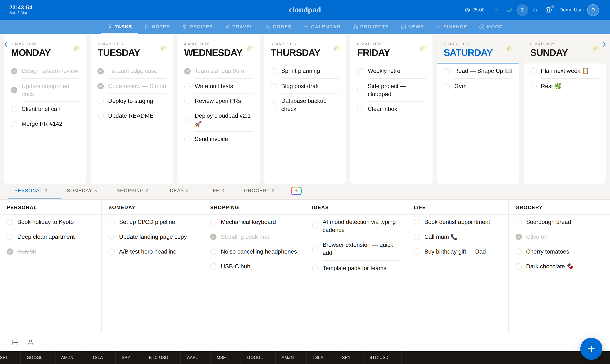Click the undo arrow icon in header
610x364 pixels.
point(497,10)
